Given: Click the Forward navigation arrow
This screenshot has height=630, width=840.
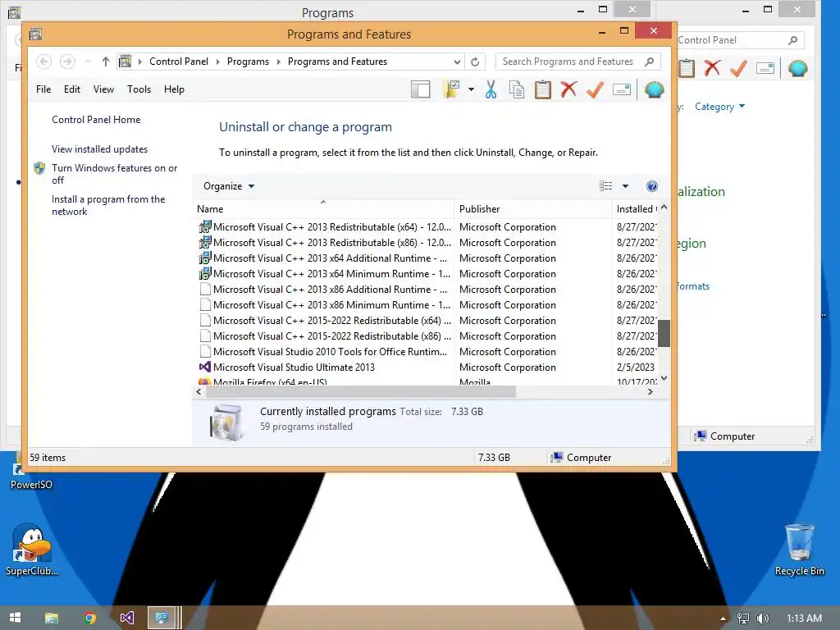Looking at the screenshot, I should tap(67, 62).
